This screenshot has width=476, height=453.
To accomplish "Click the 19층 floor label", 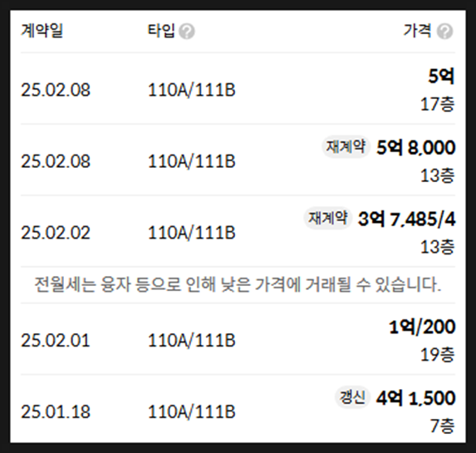I will [x=438, y=355].
